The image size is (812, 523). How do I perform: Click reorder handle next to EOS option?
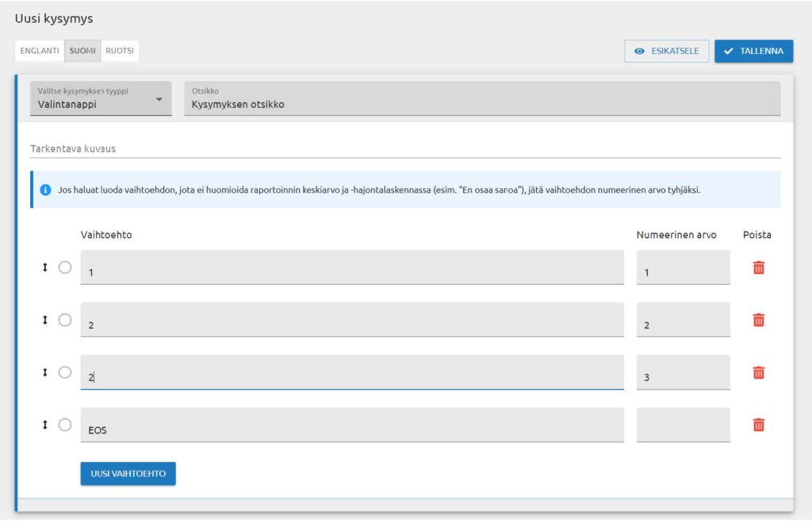[45, 425]
